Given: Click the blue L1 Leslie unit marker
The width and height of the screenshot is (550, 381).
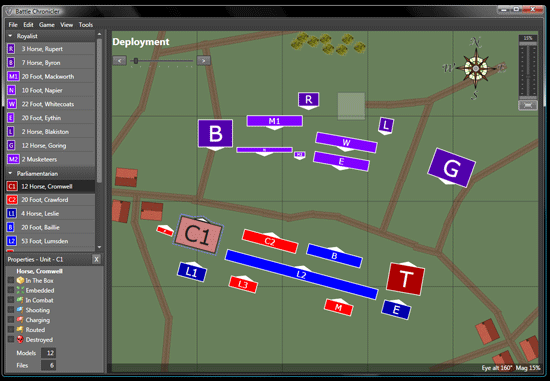Looking at the screenshot, I should point(192,272).
